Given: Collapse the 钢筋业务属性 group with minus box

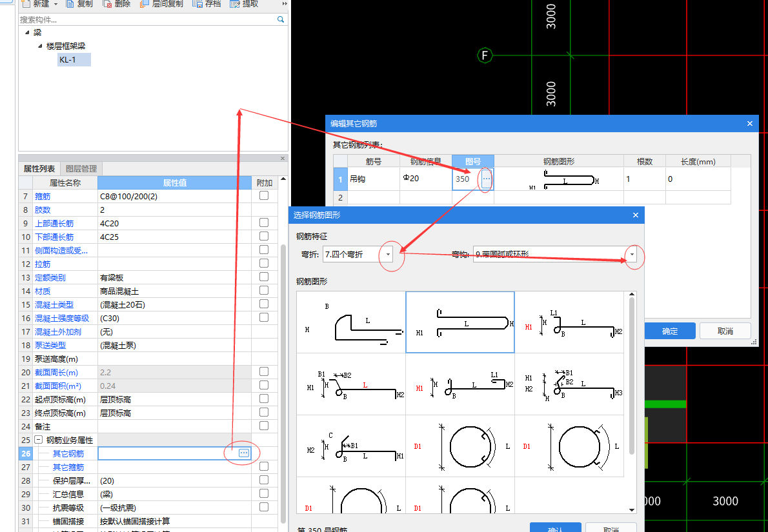Looking at the screenshot, I should 38,440.
